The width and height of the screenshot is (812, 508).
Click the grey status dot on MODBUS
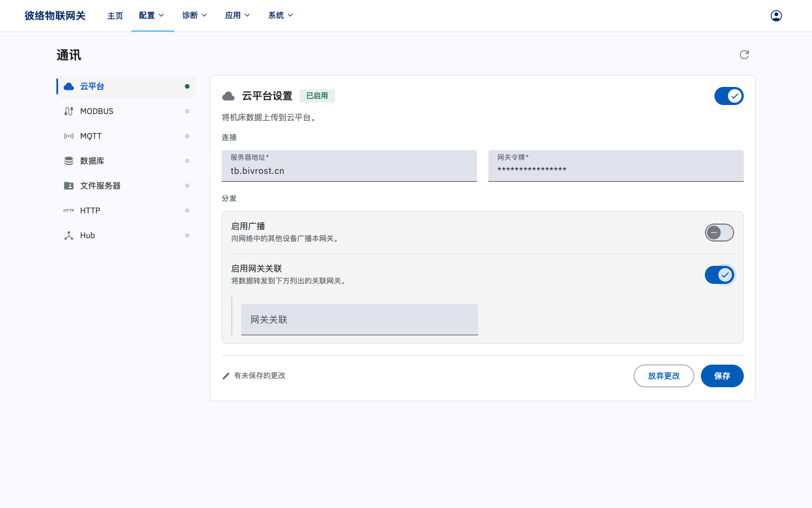tap(187, 111)
